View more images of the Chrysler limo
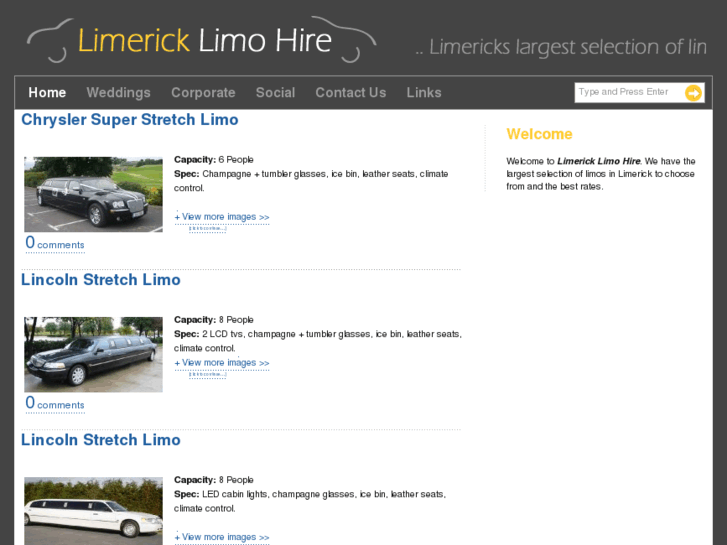 click(222, 217)
